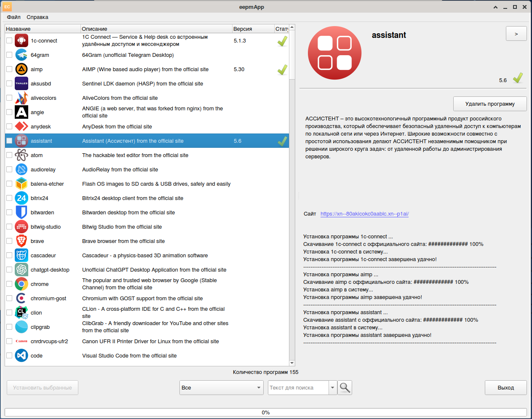Tick the aimp checkbox

click(9, 69)
